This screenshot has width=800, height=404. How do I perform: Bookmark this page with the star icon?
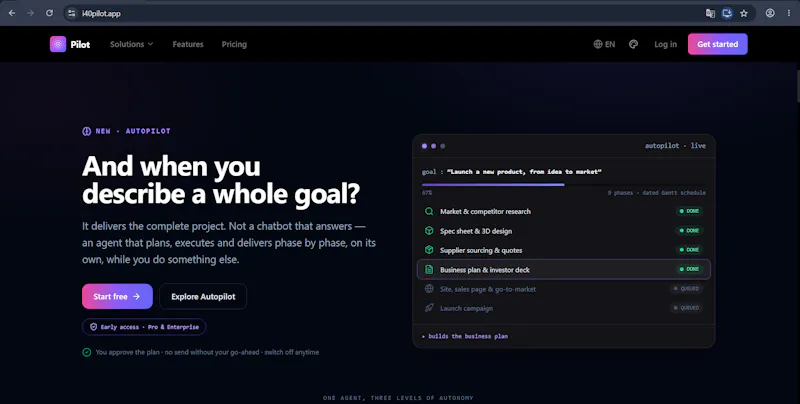(x=744, y=13)
